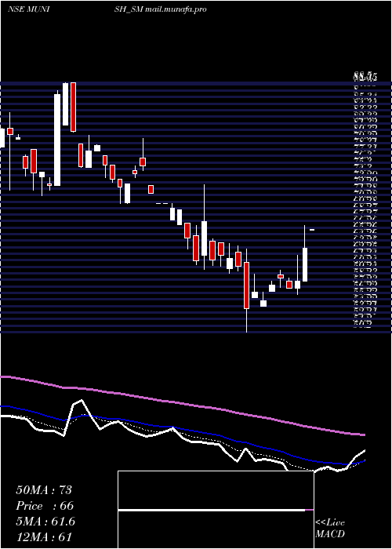This screenshot has height=549, width=392.
Task: Click the '5MA : 61.6' value text
Action: (45, 522)
